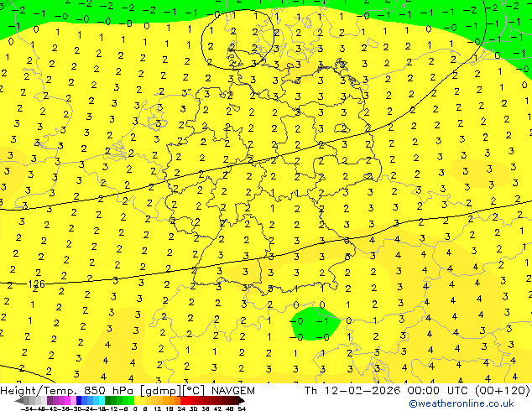Open the weatheronline.co.uk copyright link
Viewport: 532px width, 411px height.
click(462, 403)
